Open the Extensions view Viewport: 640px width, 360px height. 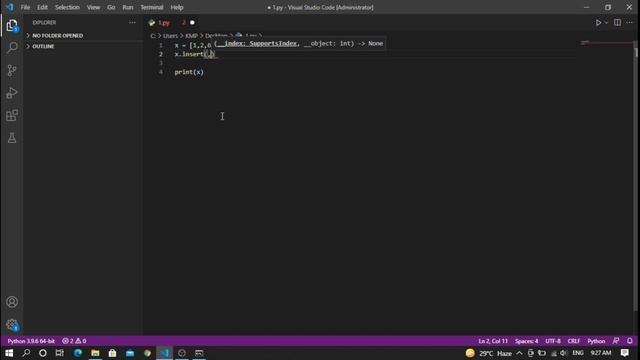point(12,116)
